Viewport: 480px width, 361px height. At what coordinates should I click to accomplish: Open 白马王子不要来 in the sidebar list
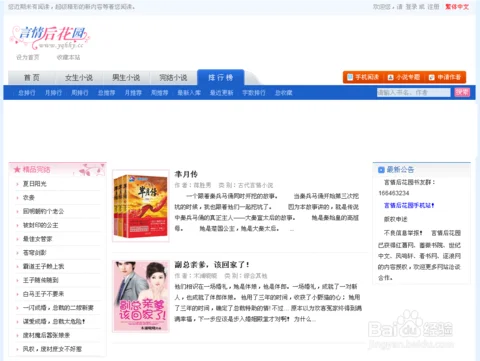(43, 294)
